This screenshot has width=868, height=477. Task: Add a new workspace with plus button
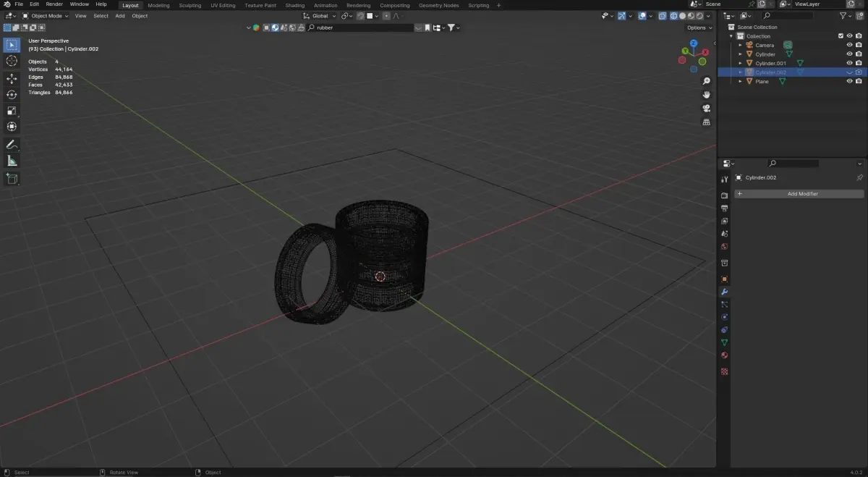pos(498,5)
